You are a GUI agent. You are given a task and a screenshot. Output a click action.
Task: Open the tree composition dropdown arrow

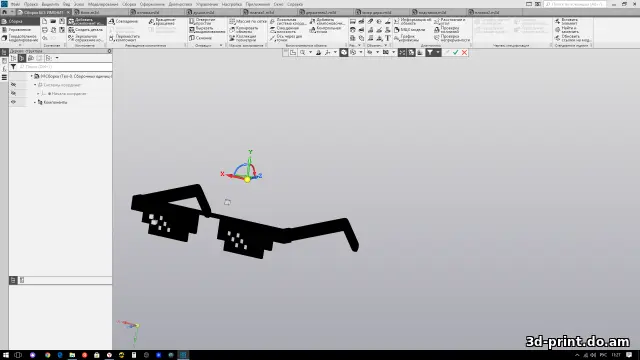57,58
